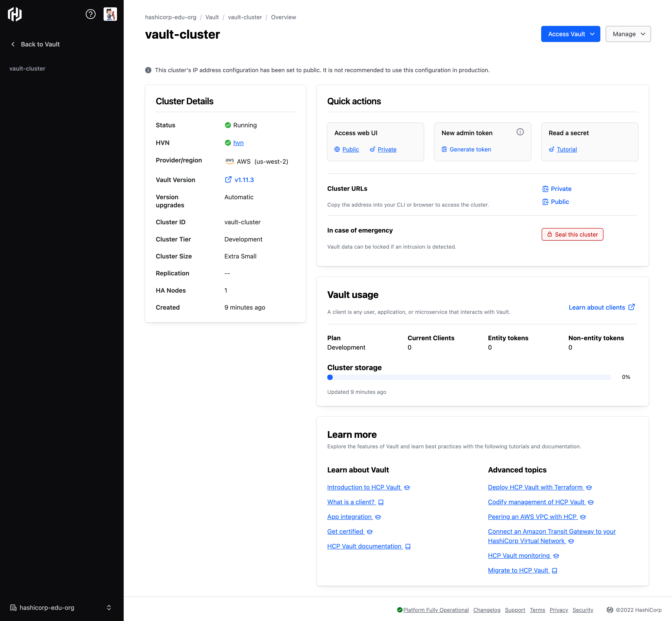672x621 pixels.
Task: Open the help question mark icon
Action: pos(91,14)
